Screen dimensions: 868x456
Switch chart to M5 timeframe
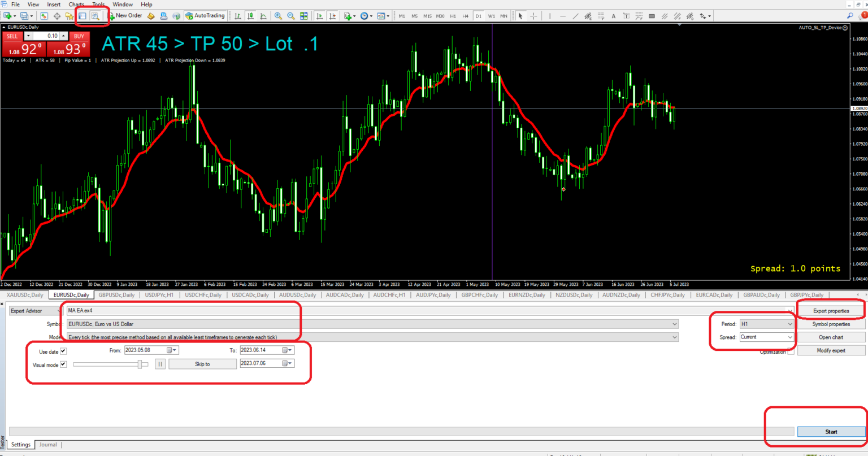[x=414, y=16]
